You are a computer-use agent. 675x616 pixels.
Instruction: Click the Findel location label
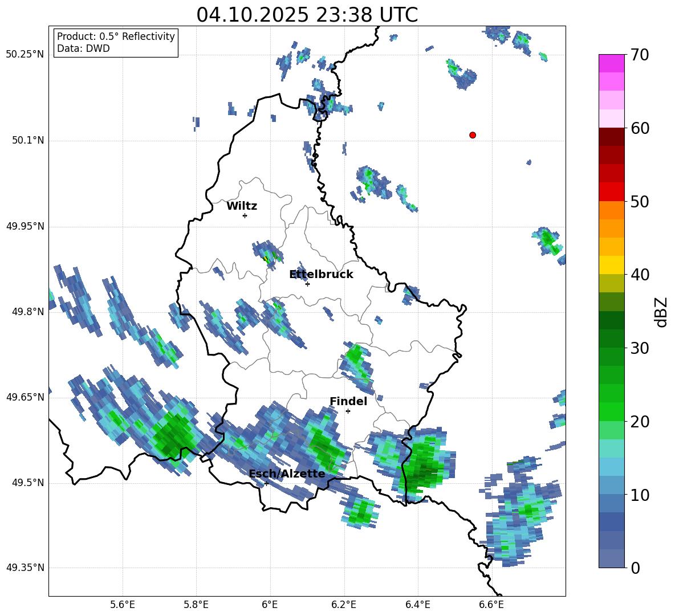pos(348,401)
